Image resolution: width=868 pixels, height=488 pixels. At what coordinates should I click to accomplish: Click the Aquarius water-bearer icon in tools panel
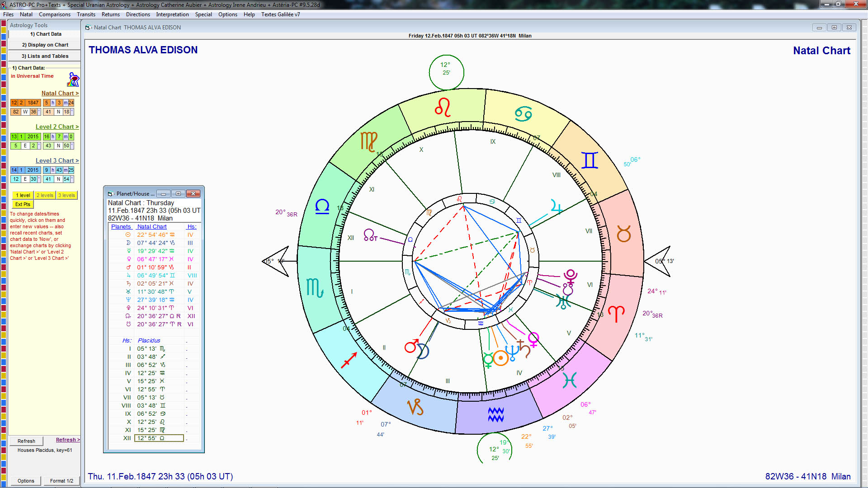73,80
